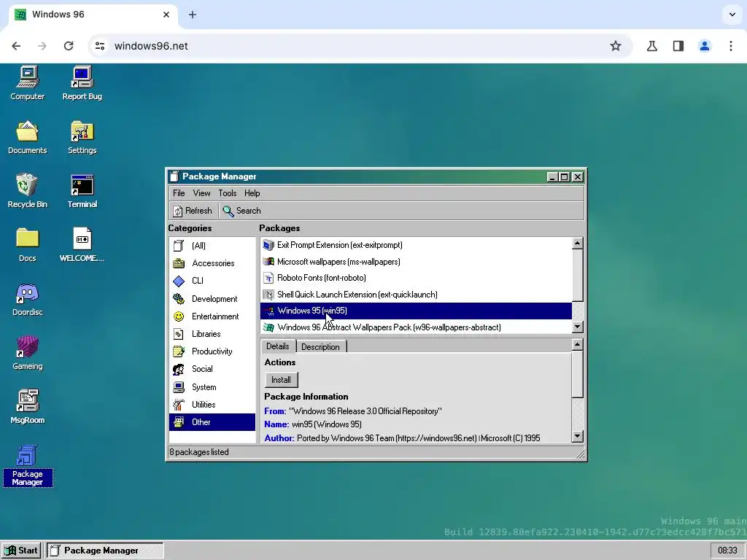Open the Report Bug desktop icon
This screenshot has height=560, width=747.
[x=82, y=83]
